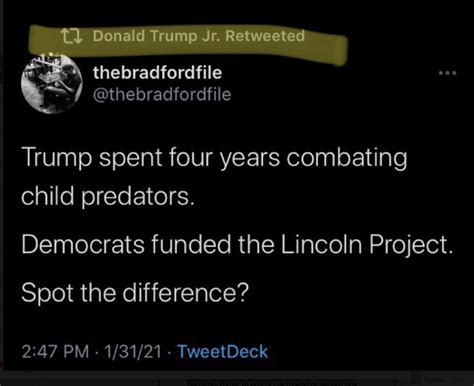This screenshot has height=386, width=474.
Task: Click the 'Spot the difference?' line
Action: (135, 293)
